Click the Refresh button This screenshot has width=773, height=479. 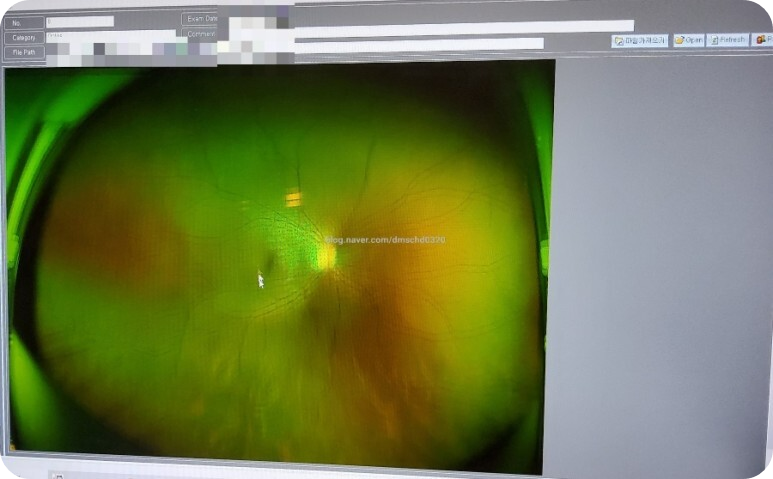(x=728, y=40)
